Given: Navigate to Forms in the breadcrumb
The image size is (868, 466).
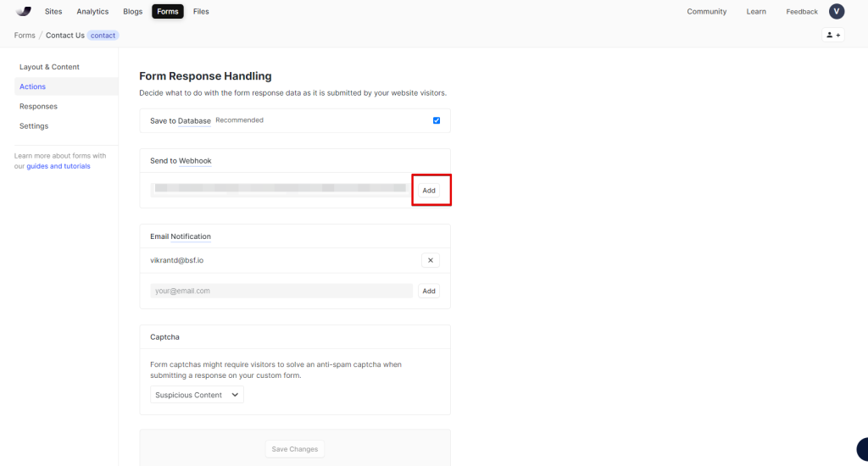Looking at the screenshot, I should point(25,36).
